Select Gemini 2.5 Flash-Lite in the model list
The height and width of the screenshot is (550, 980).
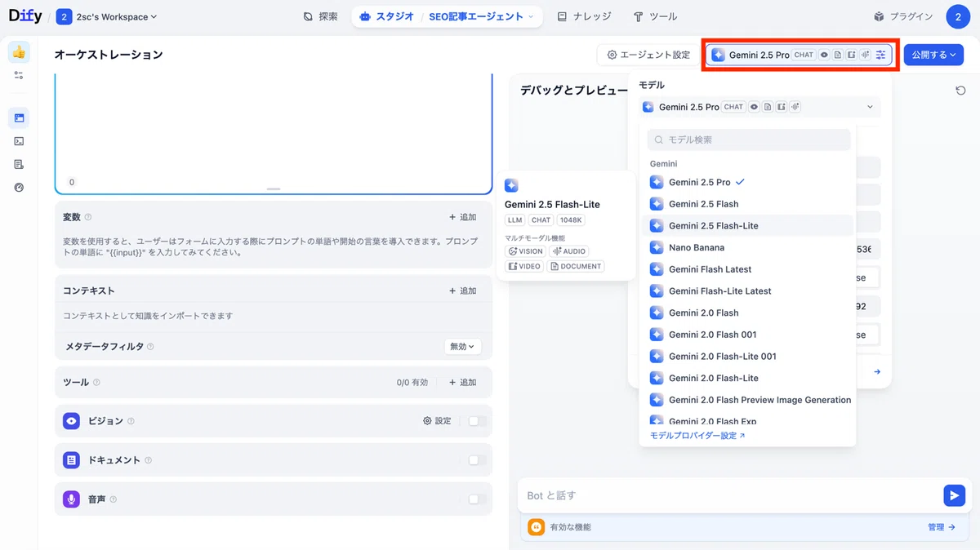point(748,226)
